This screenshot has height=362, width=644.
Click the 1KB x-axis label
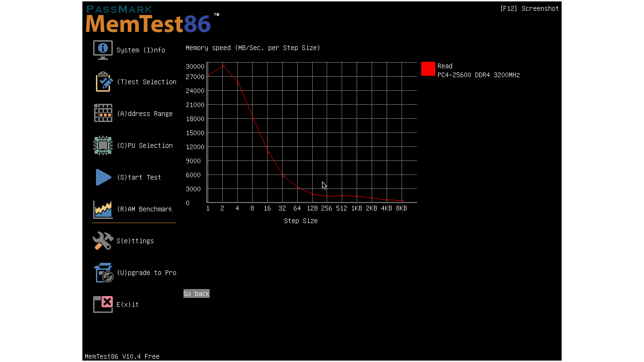pyautogui.click(x=357, y=208)
